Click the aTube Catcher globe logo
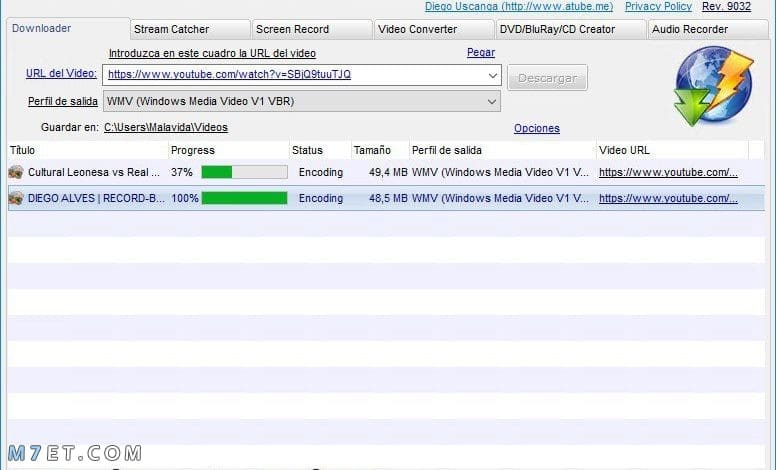The width and height of the screenshot is (776, 470). (x=713, y=86)
